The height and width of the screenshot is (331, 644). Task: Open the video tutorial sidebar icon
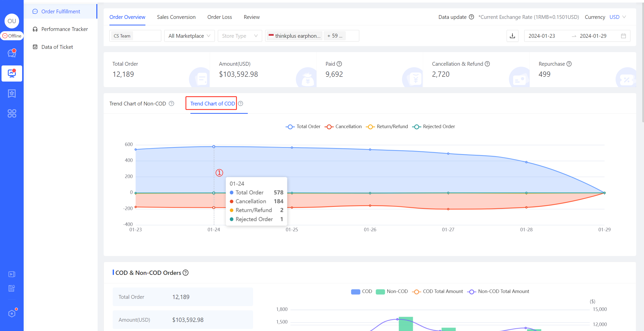12,274
